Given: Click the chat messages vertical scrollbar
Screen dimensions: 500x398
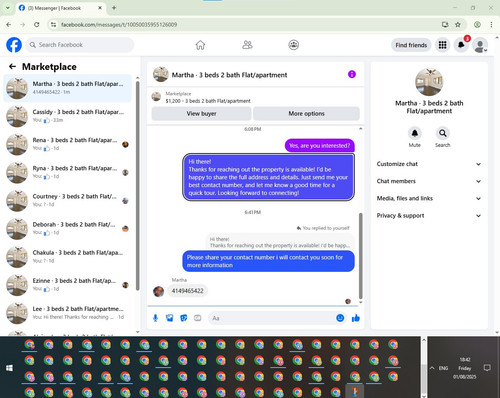Looking at the screenshot, I should 360,256.
